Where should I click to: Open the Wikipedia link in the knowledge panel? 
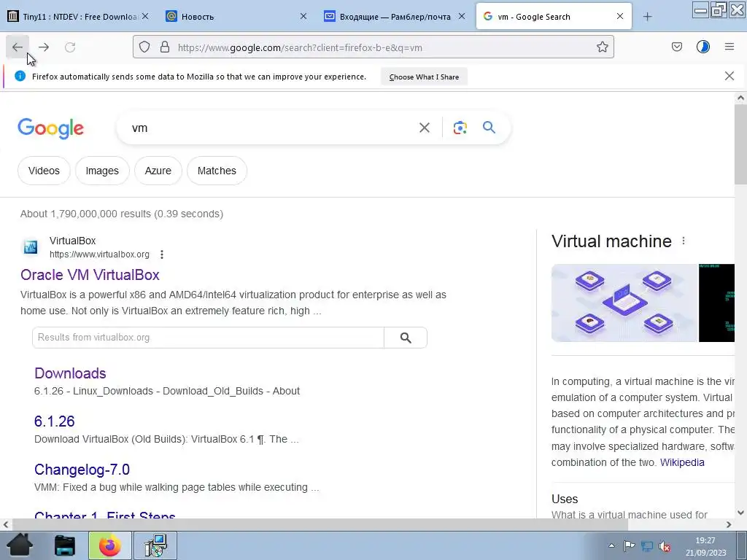pyautogui.click(x=682, y=462)
